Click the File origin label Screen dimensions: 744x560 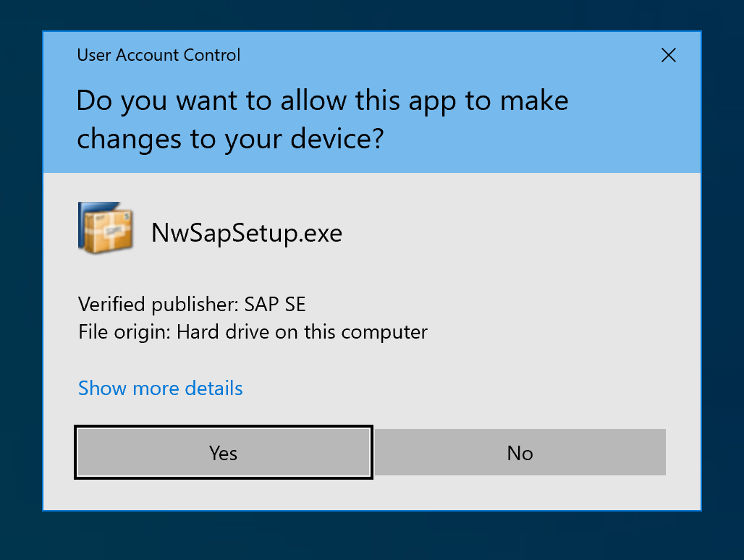click(x=124, y=333)
